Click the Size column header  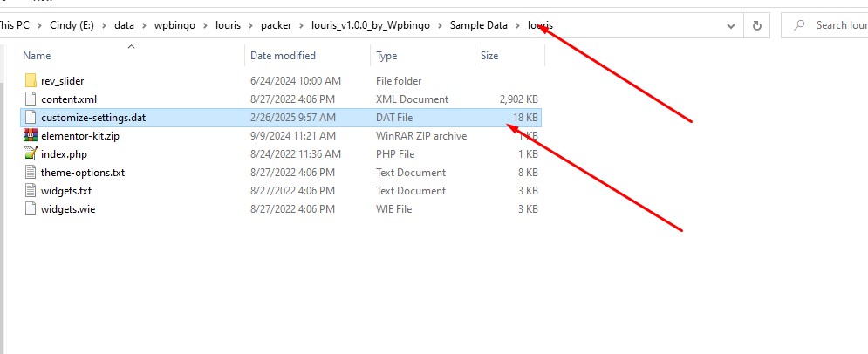pos(489,56)
